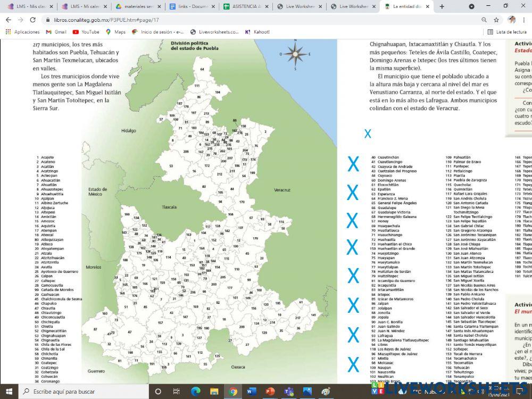Open Microsoft Teams from the taskbar

click(x=288, y=392)
